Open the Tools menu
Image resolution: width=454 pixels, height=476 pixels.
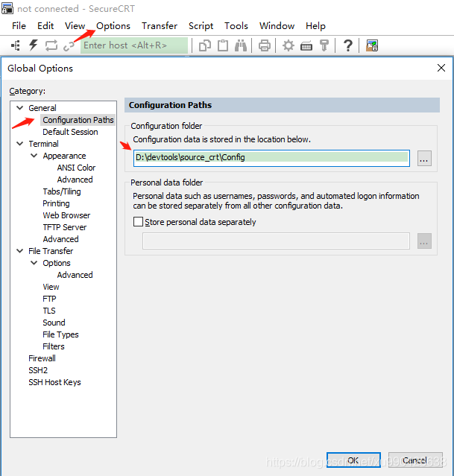[x=236, y=26]
